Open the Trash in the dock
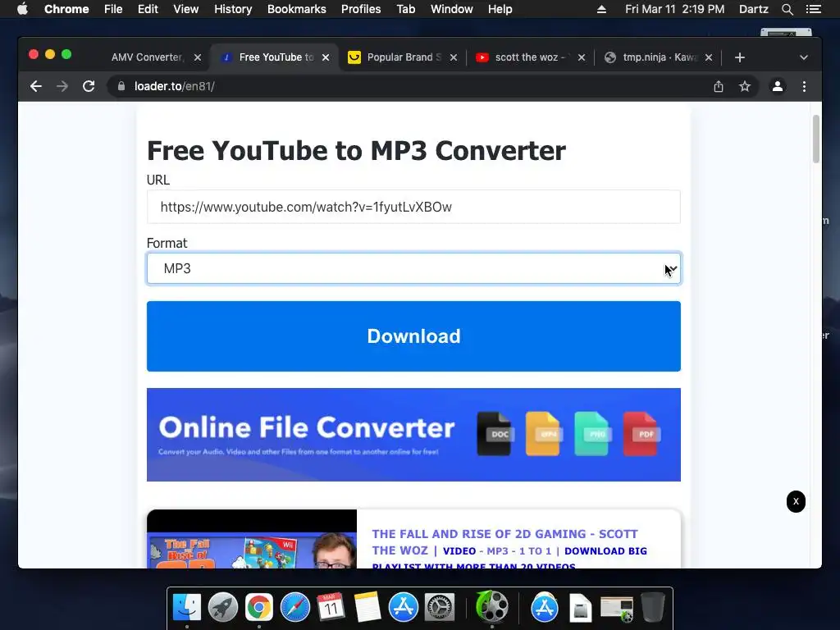This screenshot has height=630, width=840. [x=653, y=607]
